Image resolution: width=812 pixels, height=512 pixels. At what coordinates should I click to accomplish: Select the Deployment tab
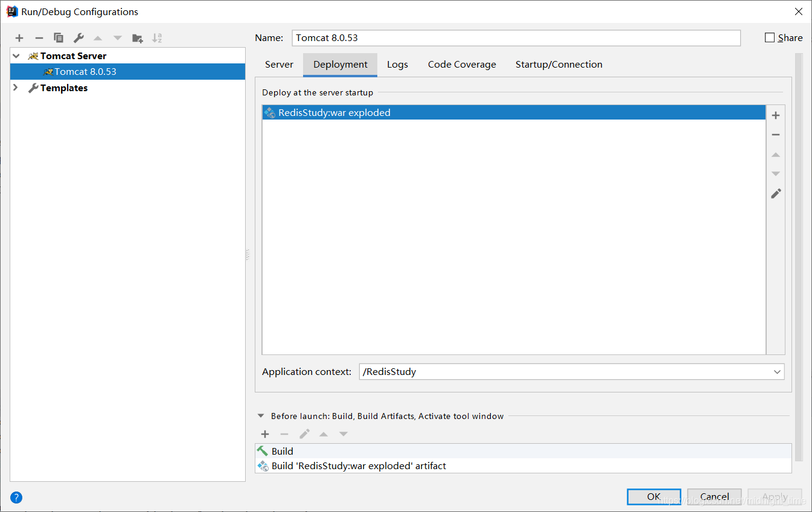tap(340, 65)
